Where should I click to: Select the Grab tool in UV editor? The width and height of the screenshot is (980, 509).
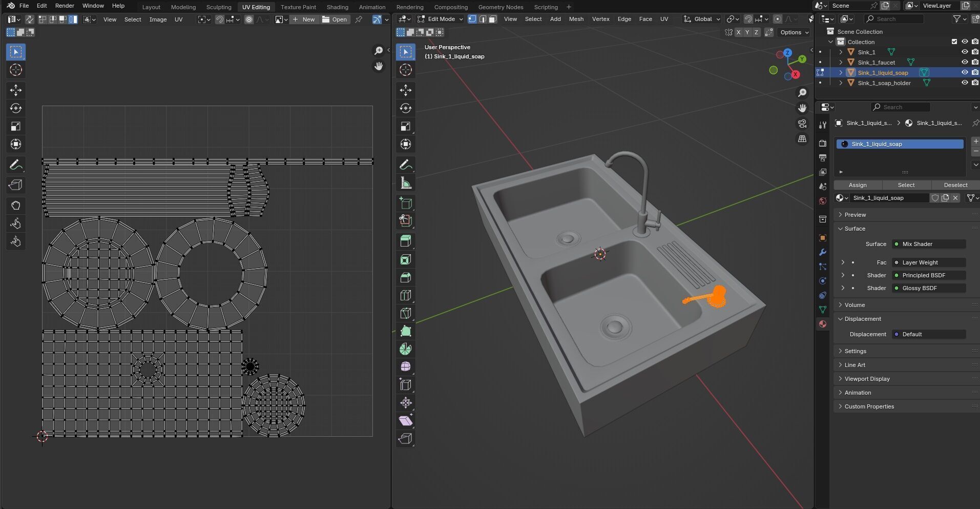16,206
